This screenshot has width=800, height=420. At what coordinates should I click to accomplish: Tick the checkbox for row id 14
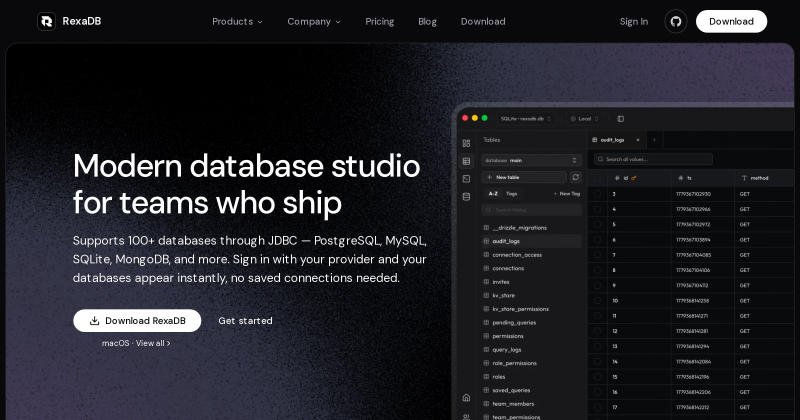[597, 361]
